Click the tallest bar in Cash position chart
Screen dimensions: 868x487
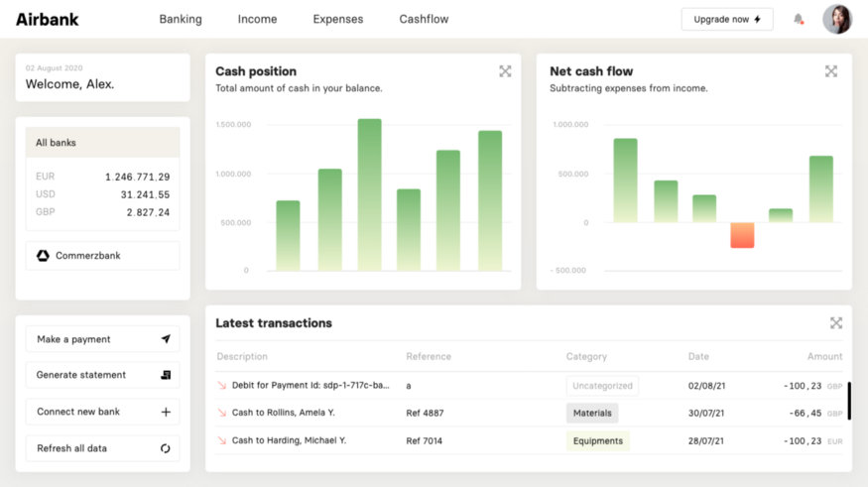click(x=369, y=194)
